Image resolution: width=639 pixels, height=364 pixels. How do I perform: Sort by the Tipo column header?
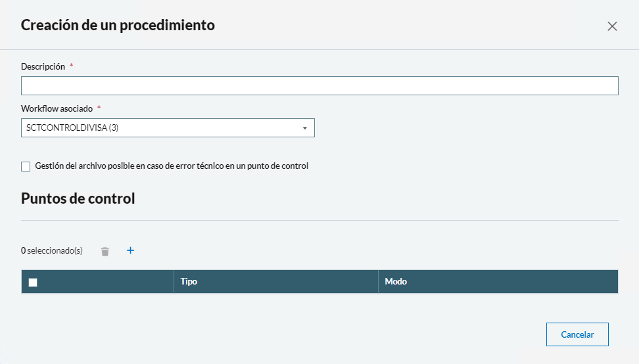[x=189, y=281]
